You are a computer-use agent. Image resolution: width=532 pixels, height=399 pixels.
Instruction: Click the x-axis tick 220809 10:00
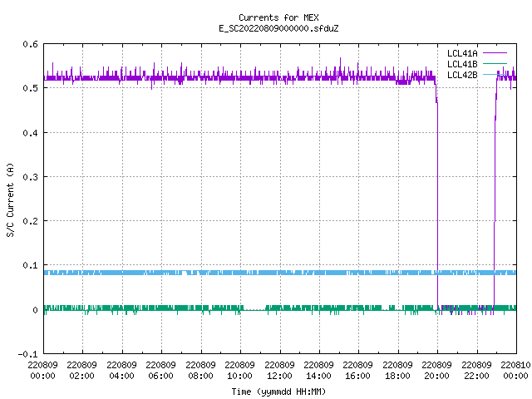[239, 370]
